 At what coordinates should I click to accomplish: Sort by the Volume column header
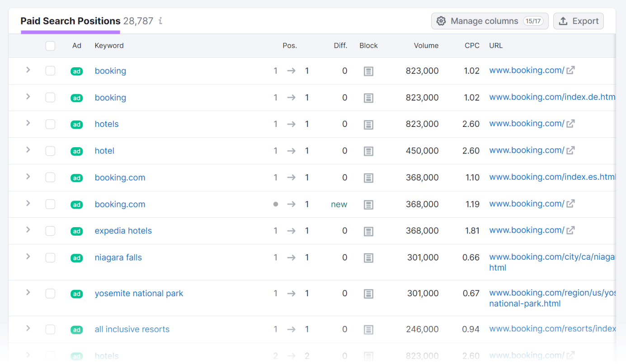(x=426, y=46)
